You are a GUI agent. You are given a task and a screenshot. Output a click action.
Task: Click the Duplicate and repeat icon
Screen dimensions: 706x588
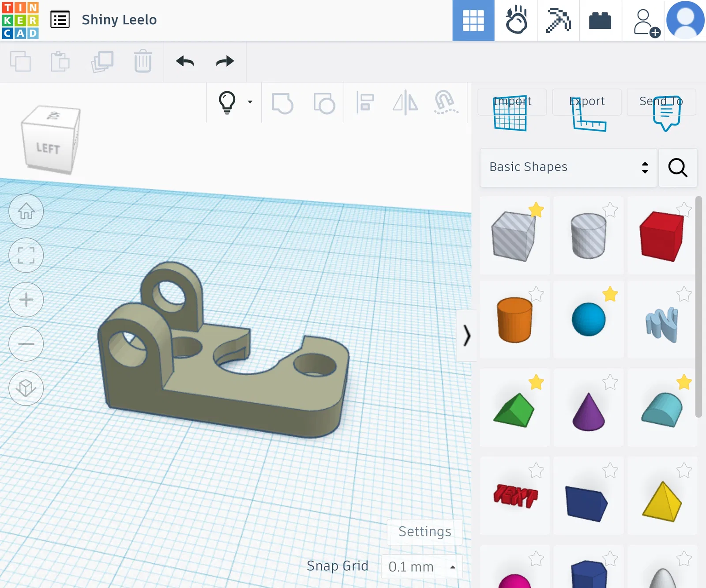click(x=102, y=61)
